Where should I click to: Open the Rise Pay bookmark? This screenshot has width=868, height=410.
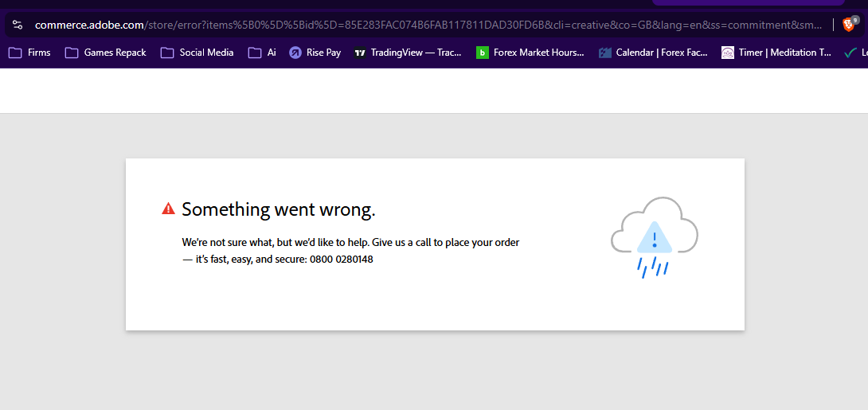pos(315,53)
